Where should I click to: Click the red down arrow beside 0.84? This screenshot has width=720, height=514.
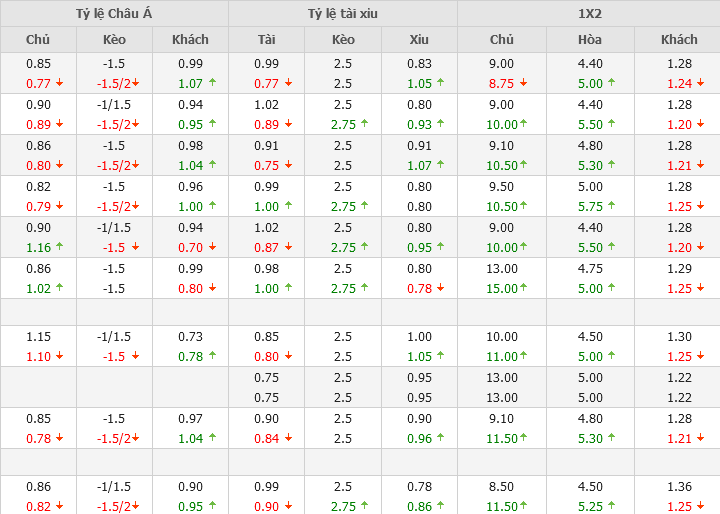tap(288, 439)
